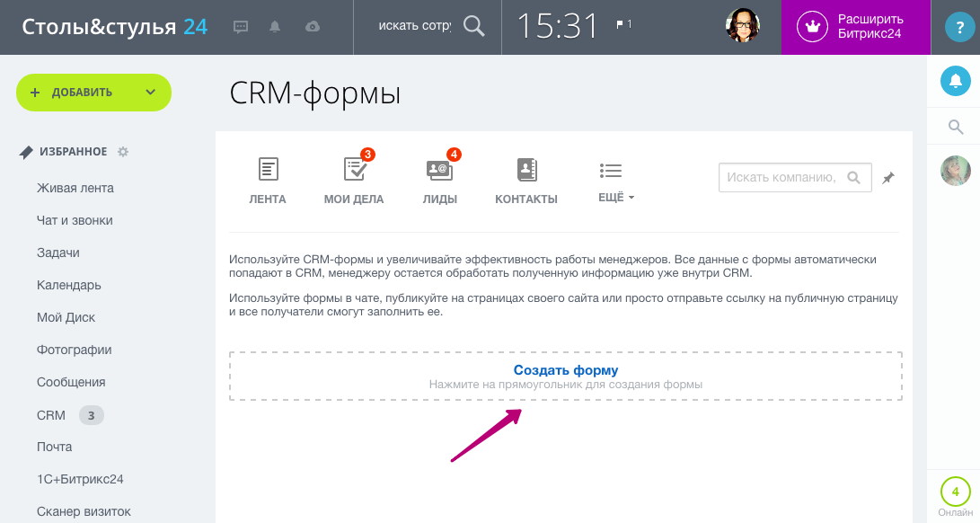The image size is (980, 523).
Task: Click the search icon in right panel
Action: pyautogui.click(x=956, y=127)
